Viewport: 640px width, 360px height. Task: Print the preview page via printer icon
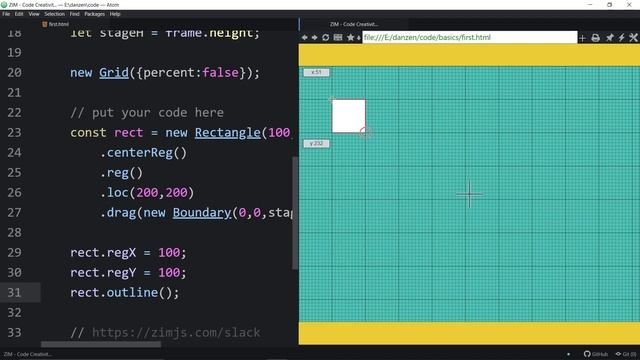point(596,38)
